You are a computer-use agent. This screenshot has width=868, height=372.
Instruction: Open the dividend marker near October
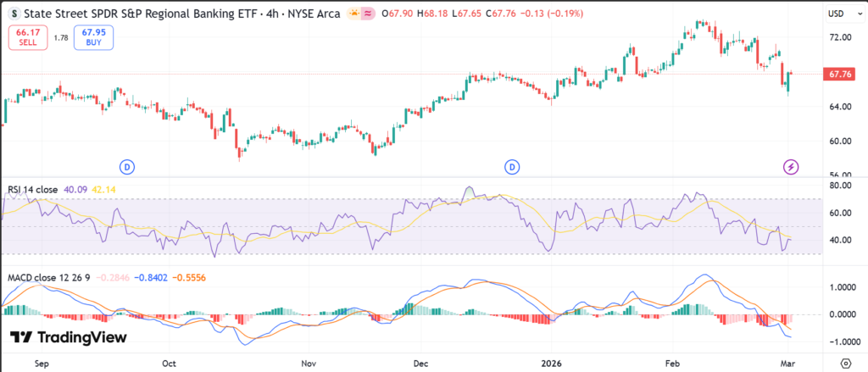tap(127, 167)
